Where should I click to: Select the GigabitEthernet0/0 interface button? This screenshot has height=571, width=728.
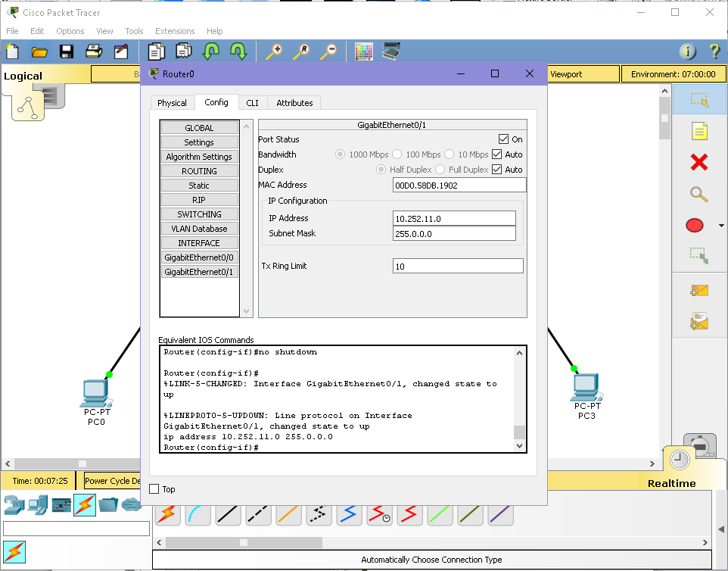tap(199, 257)
